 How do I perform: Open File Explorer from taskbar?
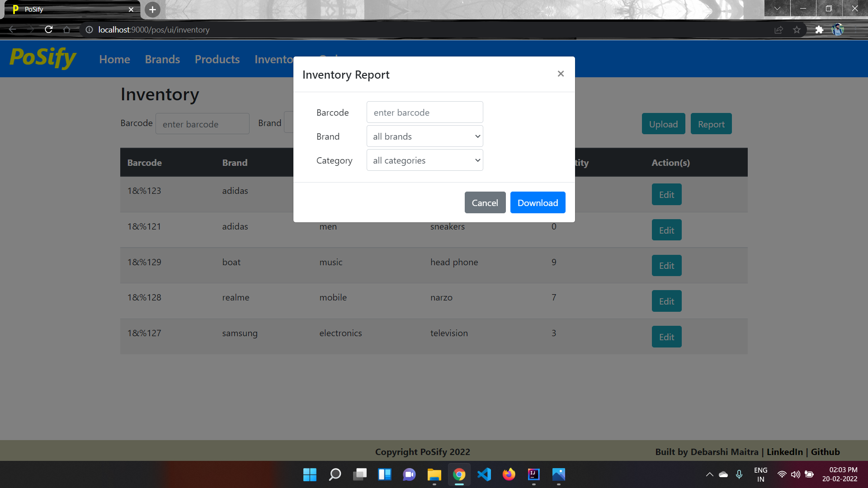pos(434,474)
